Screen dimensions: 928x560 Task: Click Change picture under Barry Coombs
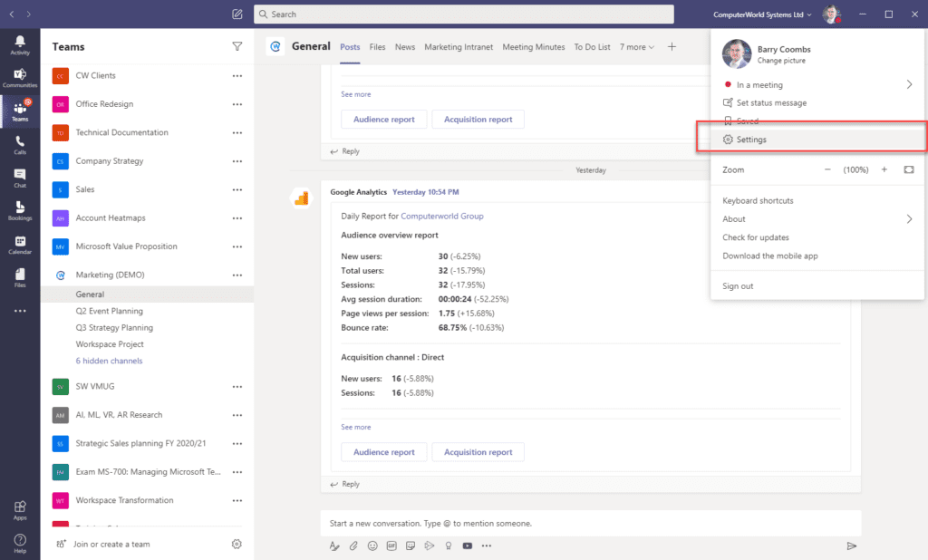click(781, 61)
